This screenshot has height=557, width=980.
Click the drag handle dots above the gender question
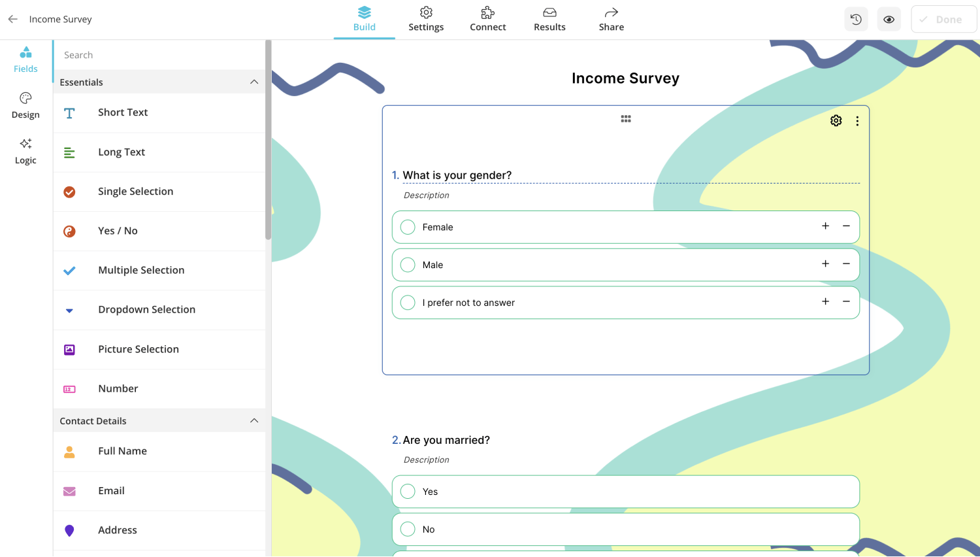[x=625, y=118]
